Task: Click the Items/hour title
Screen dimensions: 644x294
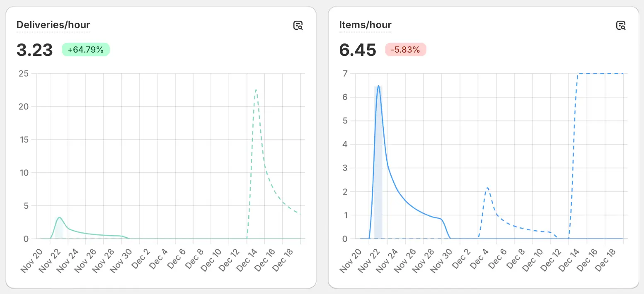Action: (365, 25)
